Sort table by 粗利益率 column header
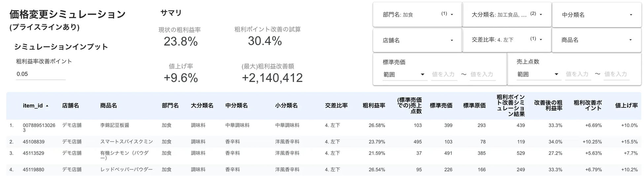 tap(374, 106)
